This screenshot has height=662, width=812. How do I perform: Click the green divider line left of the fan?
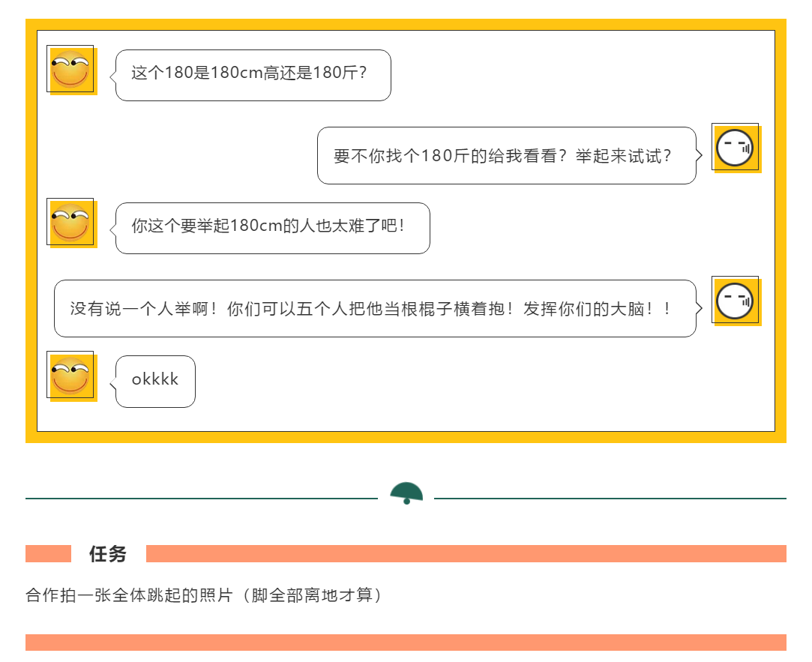click(x=202, y=499)
